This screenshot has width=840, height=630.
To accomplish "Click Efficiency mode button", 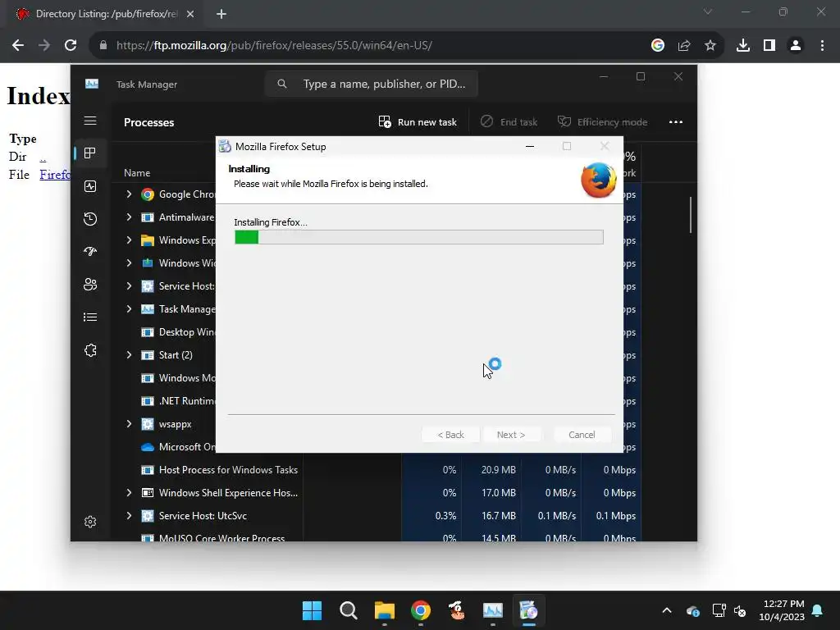I will 603,122.
